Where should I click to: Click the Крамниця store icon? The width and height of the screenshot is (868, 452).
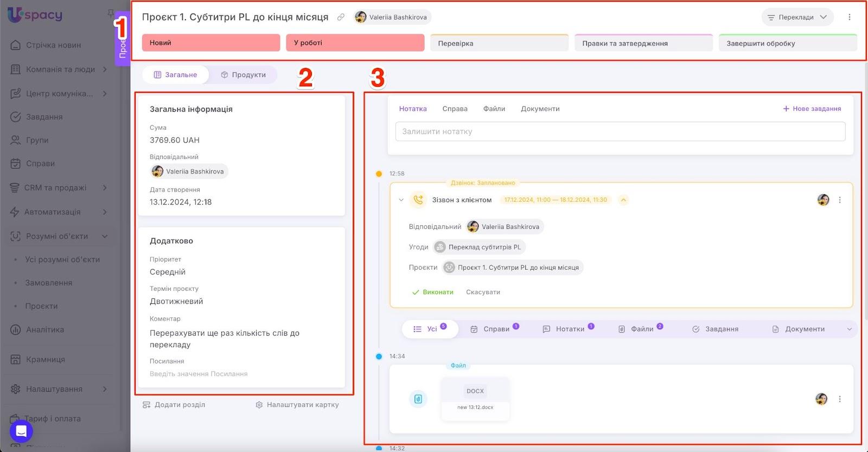16,359
